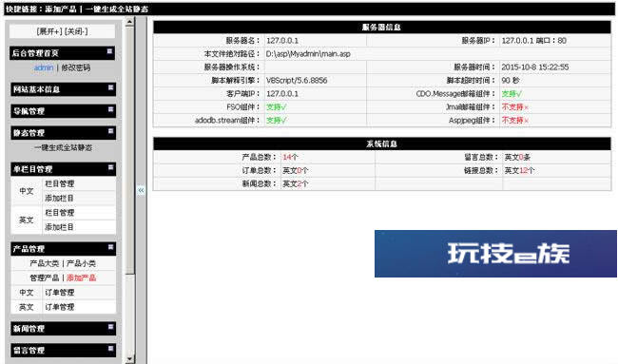Expand all menus with [展开+]
618x364 pixels.
pos(49,31)
